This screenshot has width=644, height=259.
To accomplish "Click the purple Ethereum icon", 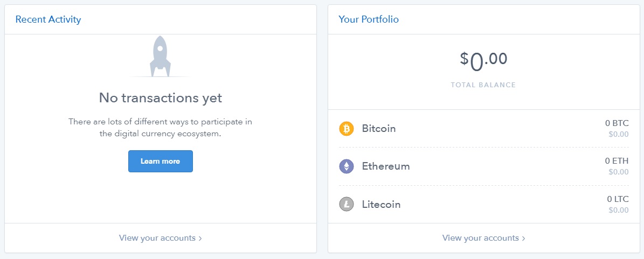I will [346, 166].
